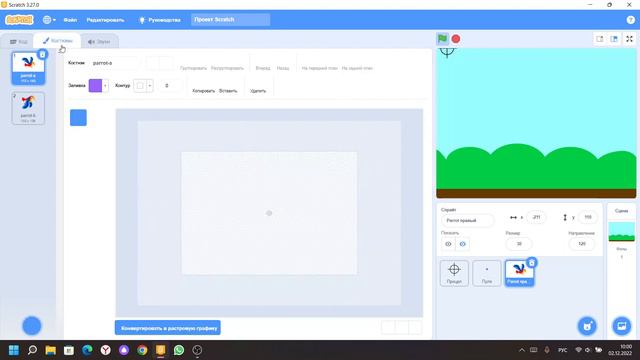This screenshot has width=640, height=360.
Task: Edit the sprite Размер size field
Action: [x=519, y=244]
